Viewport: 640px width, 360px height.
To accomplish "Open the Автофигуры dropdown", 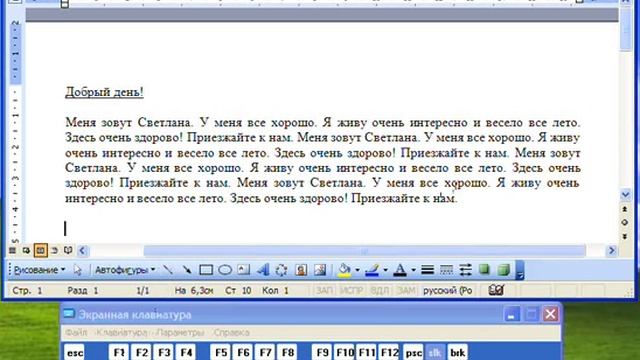I will click(125, 270).
